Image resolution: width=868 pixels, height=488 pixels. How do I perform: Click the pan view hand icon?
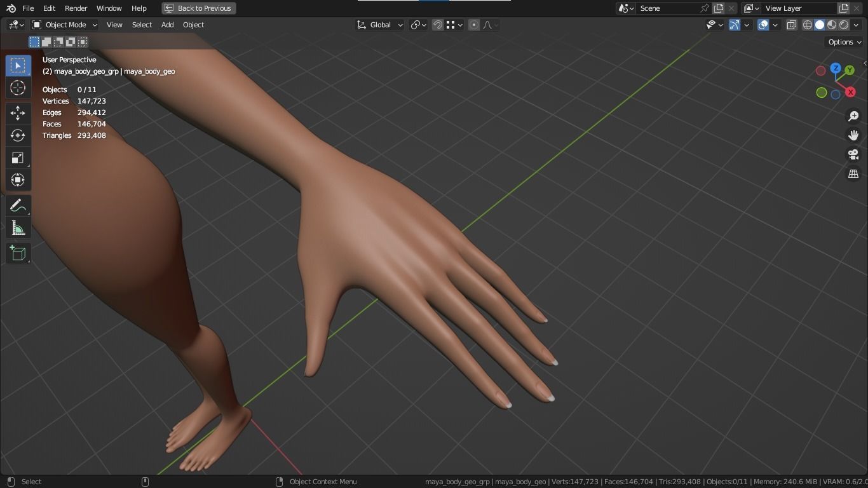pos(853,135)
